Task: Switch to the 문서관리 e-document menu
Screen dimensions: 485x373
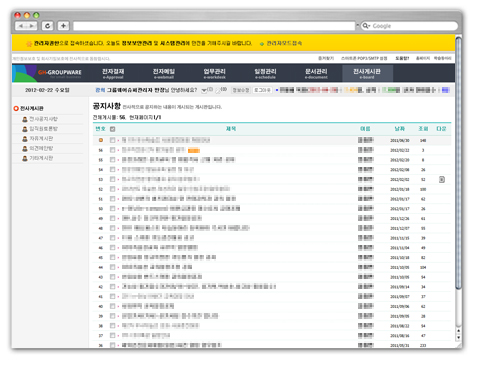Action: coord(316,74)
